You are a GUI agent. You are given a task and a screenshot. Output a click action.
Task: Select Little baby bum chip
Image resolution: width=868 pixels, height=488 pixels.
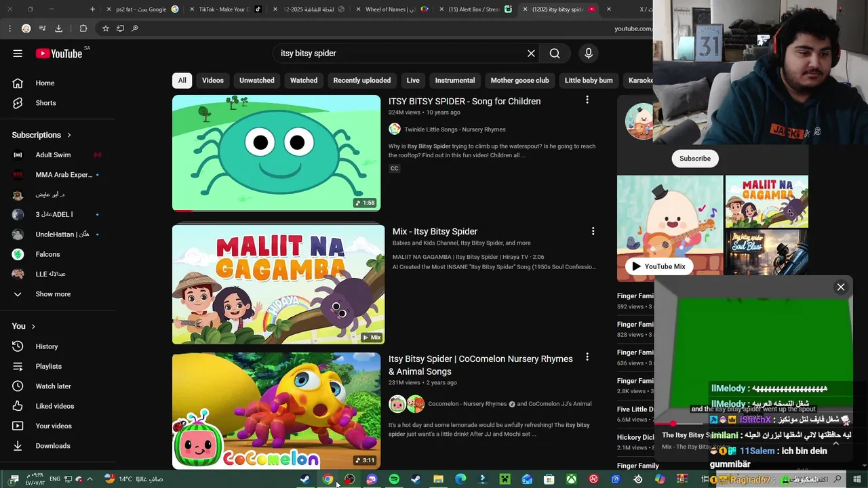coord(589,80)
